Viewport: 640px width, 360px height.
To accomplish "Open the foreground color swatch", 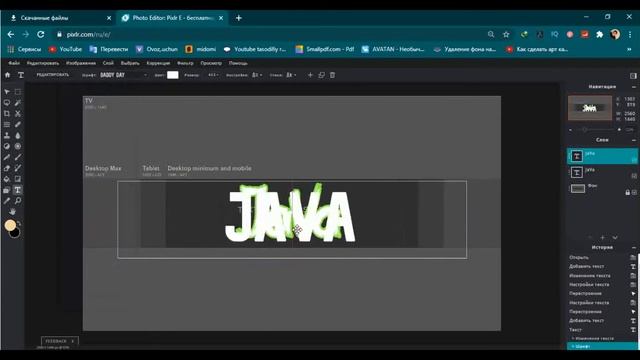I will (x=10, y=225).
